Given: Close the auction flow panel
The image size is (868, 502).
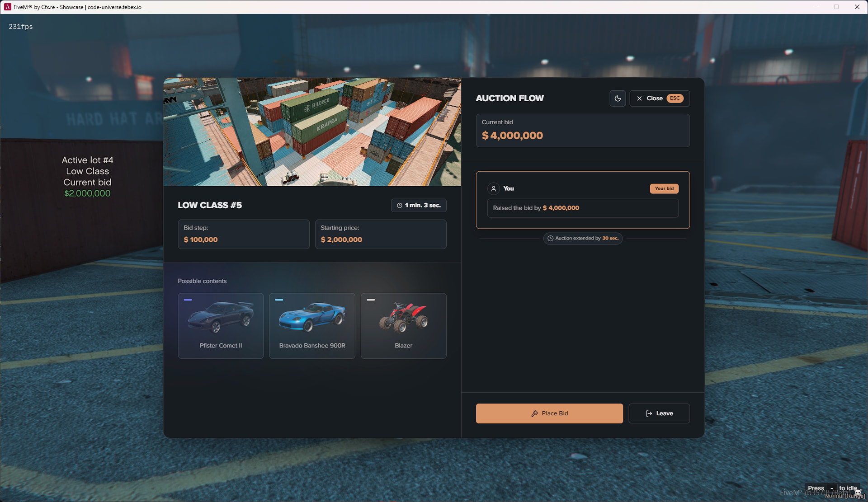Looking at the screenshot, I should (660, 99).
